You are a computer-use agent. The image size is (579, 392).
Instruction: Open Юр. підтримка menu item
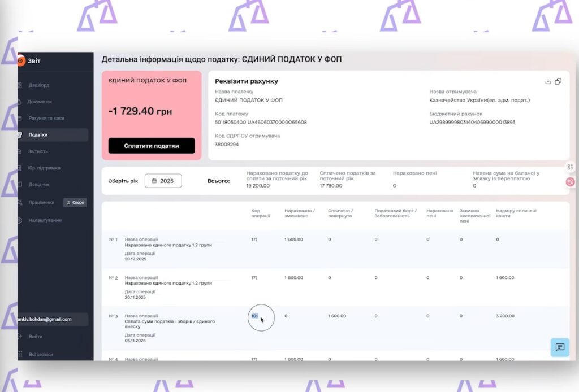[44, 168]
